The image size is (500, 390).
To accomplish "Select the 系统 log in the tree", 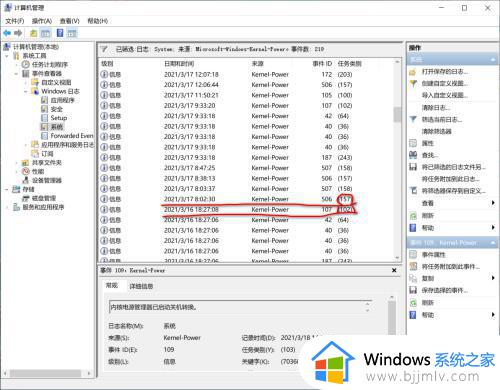I will click(57, 127).
